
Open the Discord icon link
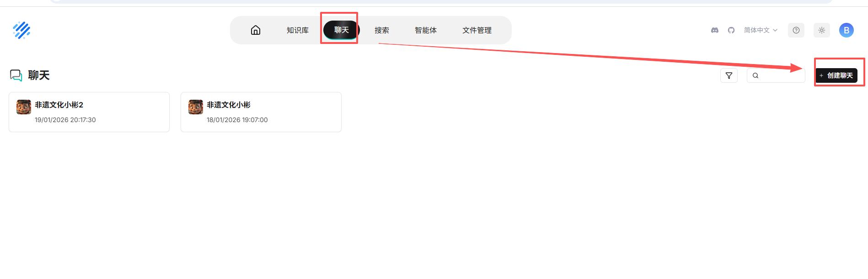point(715,30)
